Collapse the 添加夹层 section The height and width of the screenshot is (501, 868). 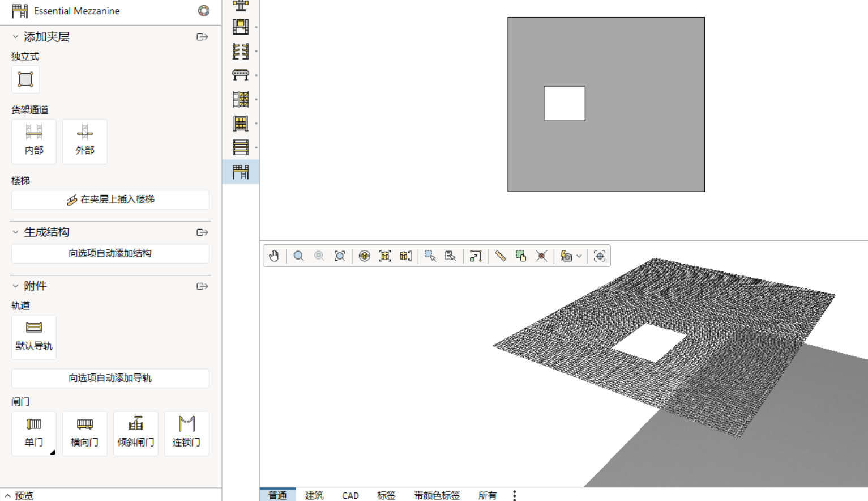click(15, 37)
